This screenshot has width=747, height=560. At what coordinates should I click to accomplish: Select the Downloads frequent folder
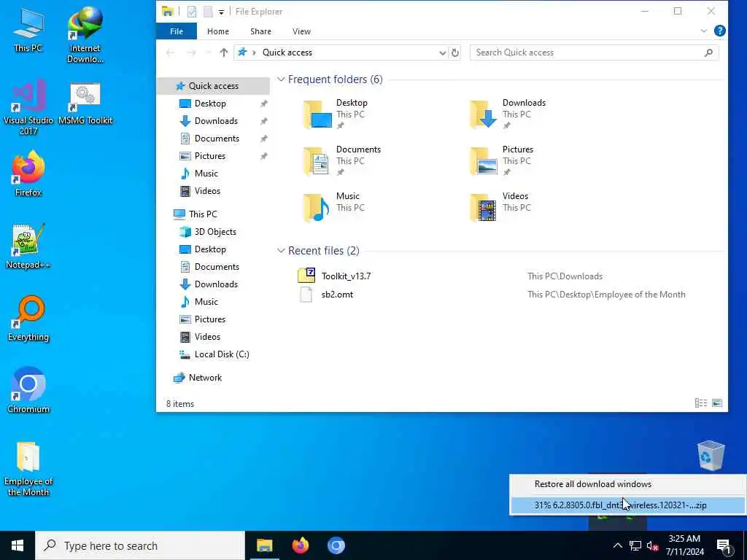coord(508,114)
